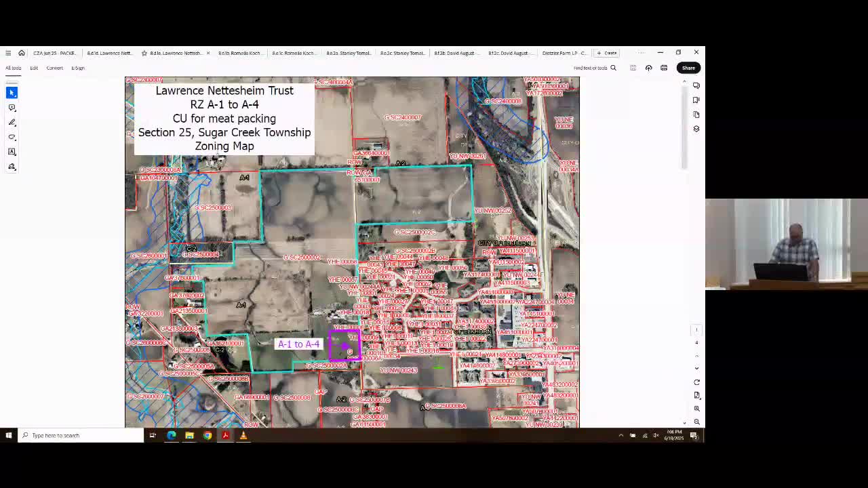Go to the next page

point(696,368)
